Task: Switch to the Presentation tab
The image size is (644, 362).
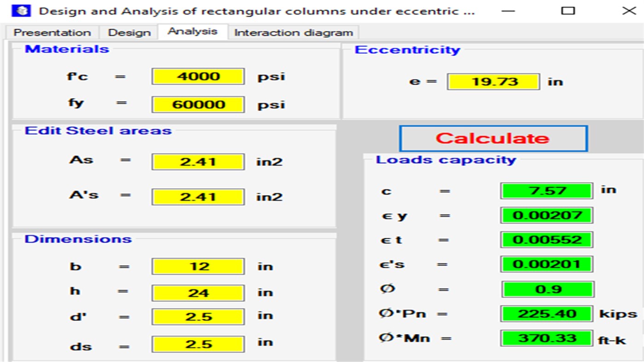Action: (52, 32)
